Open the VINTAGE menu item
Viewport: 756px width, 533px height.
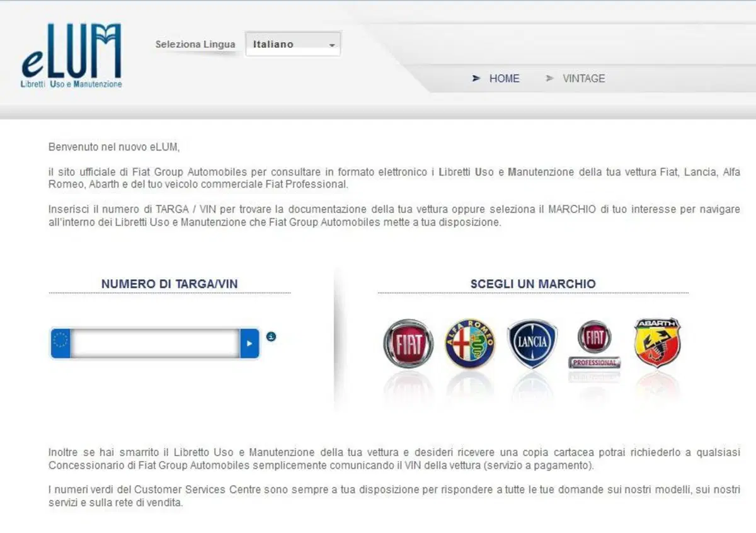(x=583, y=78)
